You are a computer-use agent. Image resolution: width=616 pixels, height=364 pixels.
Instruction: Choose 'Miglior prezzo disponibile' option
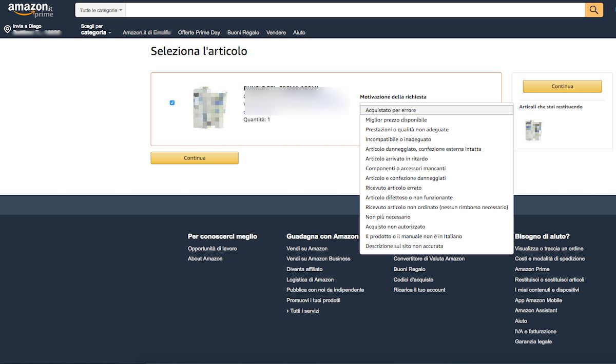(396, 120)
